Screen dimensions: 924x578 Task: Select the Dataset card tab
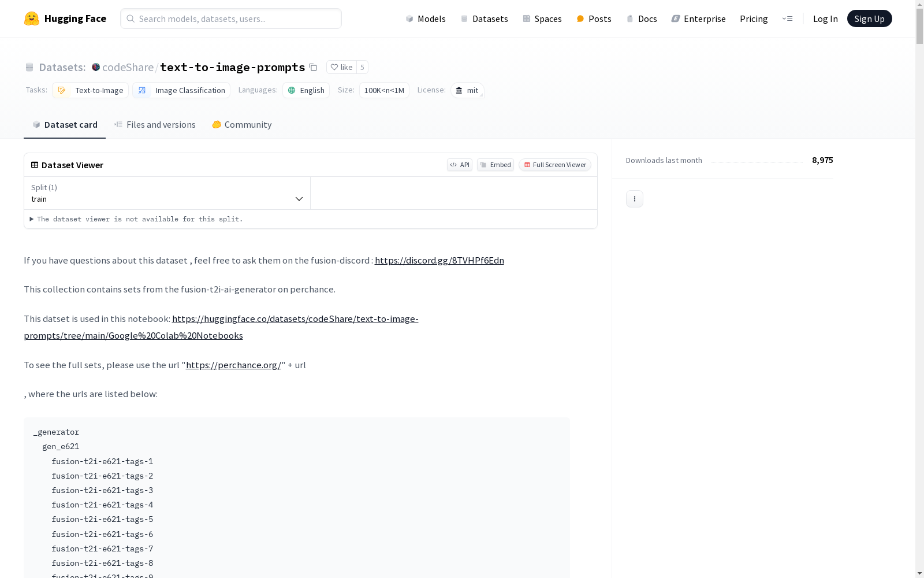pyautogui.click(x=65, y=125)
